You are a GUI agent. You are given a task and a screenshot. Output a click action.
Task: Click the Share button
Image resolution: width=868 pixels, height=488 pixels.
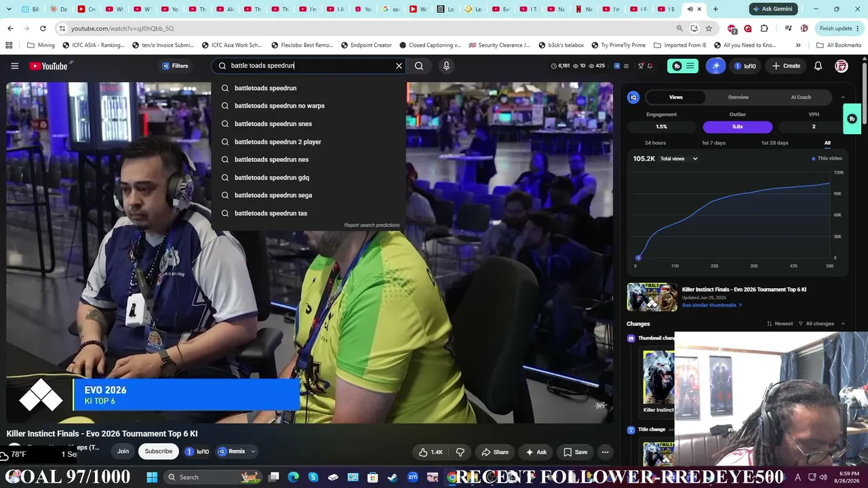click(494, 452)
